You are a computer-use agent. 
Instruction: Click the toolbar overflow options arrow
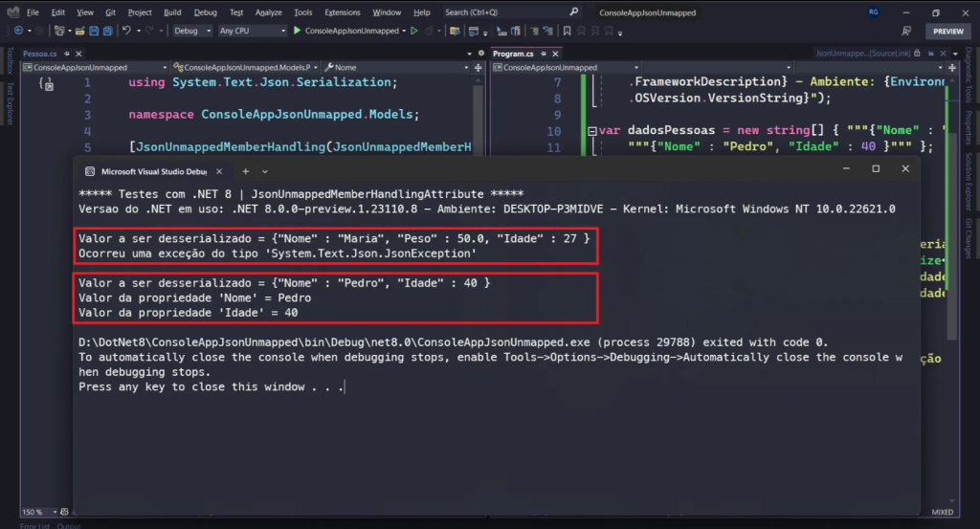point(620,33)
